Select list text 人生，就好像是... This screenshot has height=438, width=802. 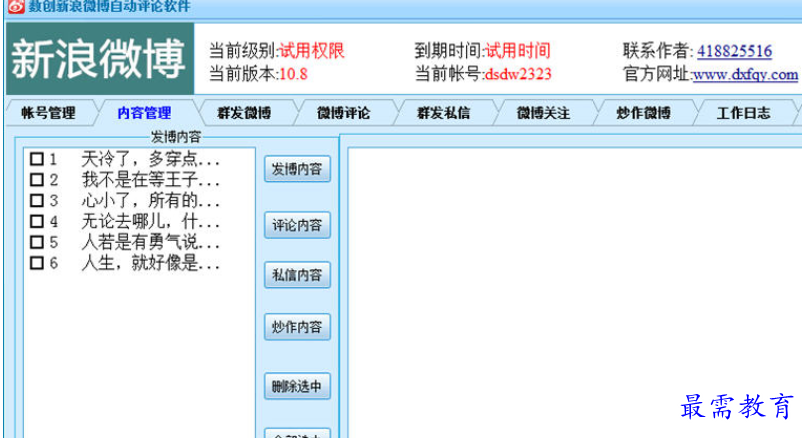pos(150,263)
